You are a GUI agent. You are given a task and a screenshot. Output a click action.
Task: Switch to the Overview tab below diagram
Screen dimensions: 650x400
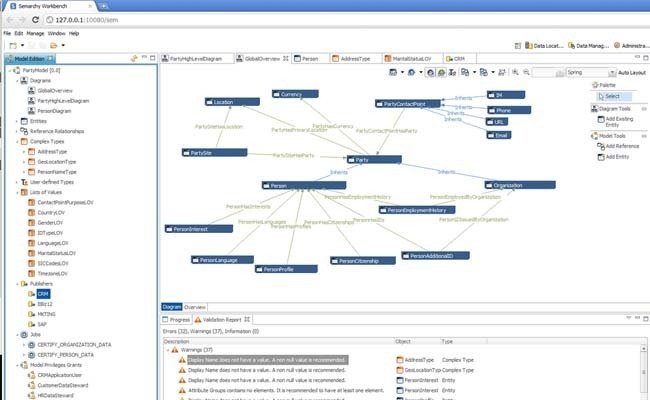point(195,306)
